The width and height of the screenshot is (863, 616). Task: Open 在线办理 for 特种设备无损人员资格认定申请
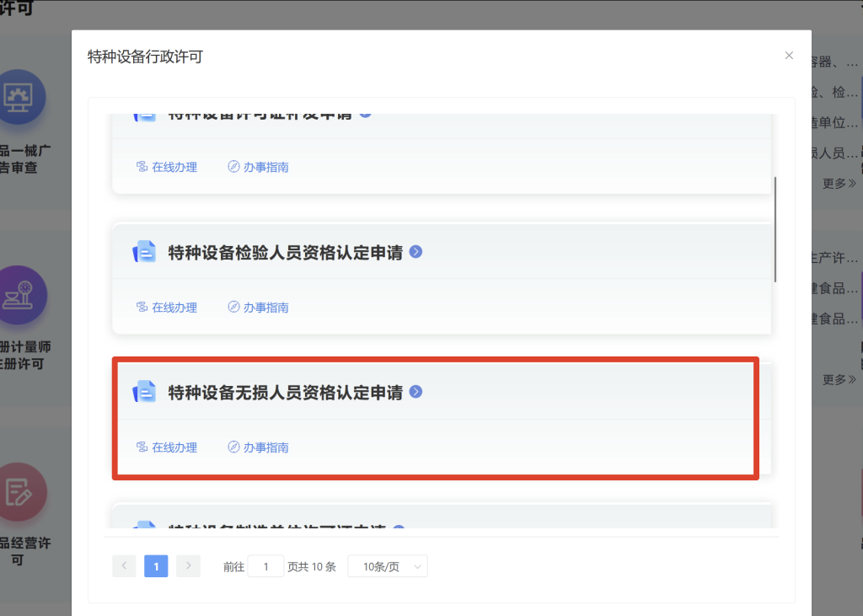[167, 447]
